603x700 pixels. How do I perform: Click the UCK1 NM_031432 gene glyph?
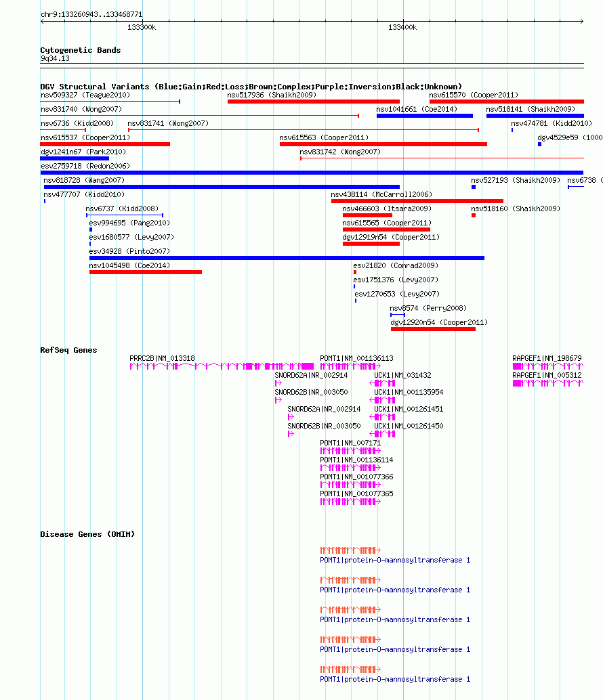[x=382, y=383]
